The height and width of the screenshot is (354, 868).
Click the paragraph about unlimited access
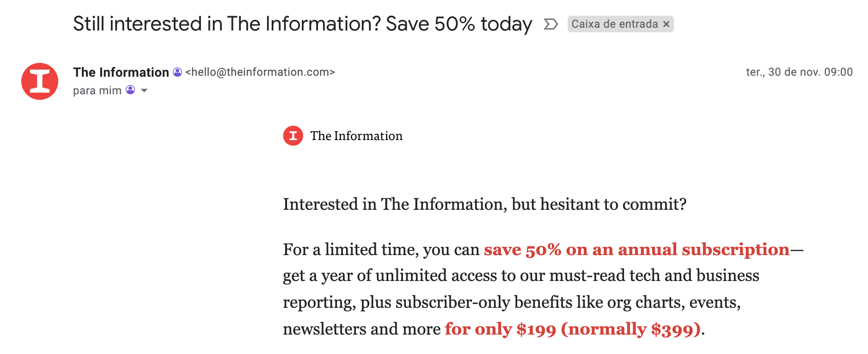point(544,289)
